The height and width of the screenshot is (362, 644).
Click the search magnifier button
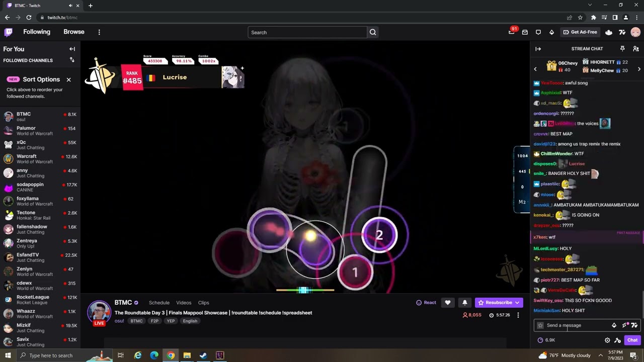pos(373,32)
